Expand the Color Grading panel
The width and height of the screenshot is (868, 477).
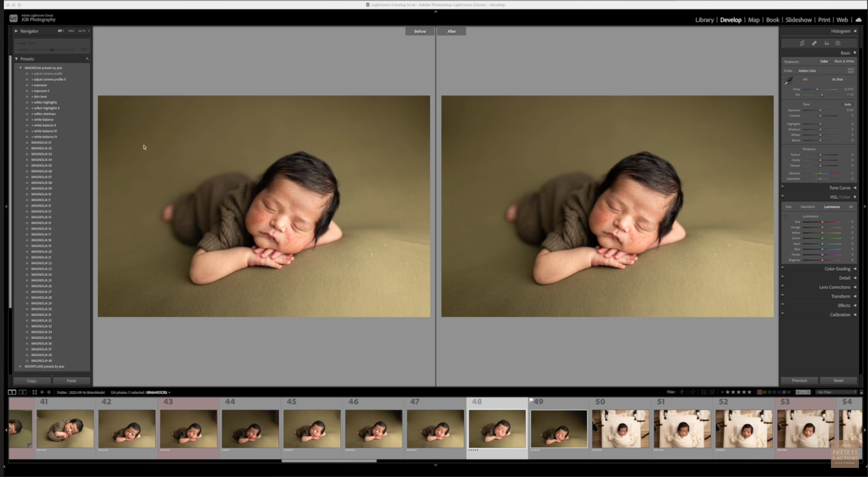[837, 269]
